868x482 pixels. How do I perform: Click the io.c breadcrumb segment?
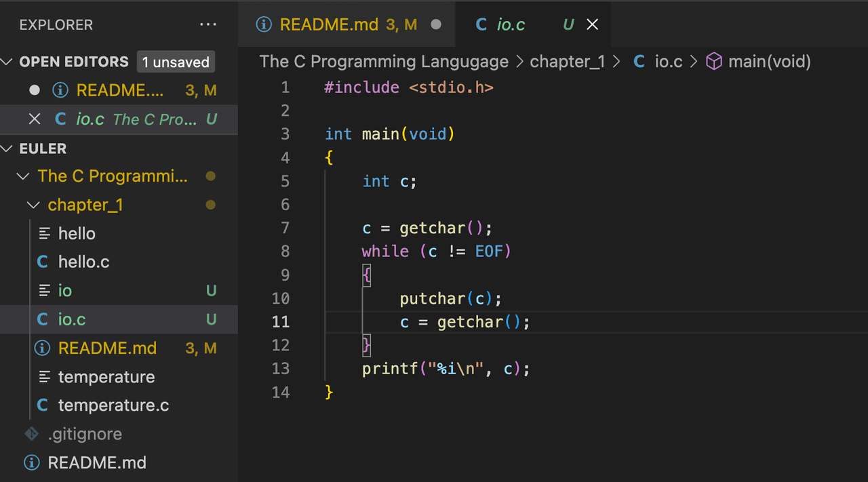click(669, 62)
